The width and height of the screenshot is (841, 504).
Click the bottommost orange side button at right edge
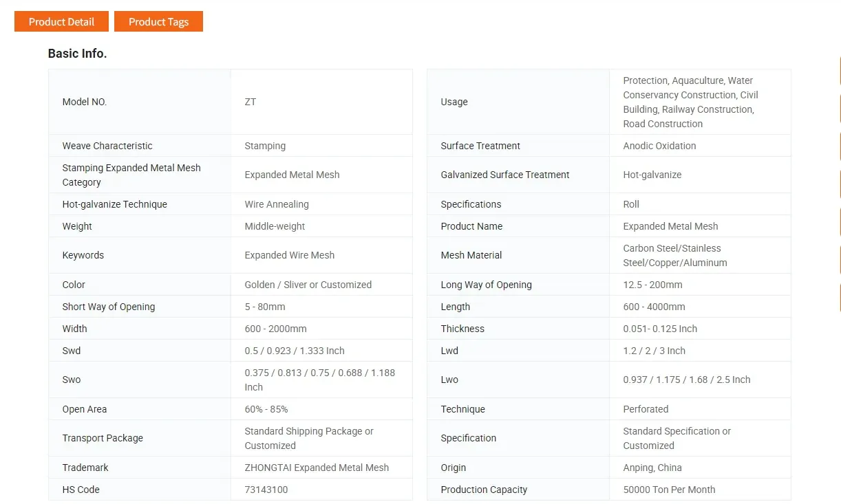coord(839,298)
